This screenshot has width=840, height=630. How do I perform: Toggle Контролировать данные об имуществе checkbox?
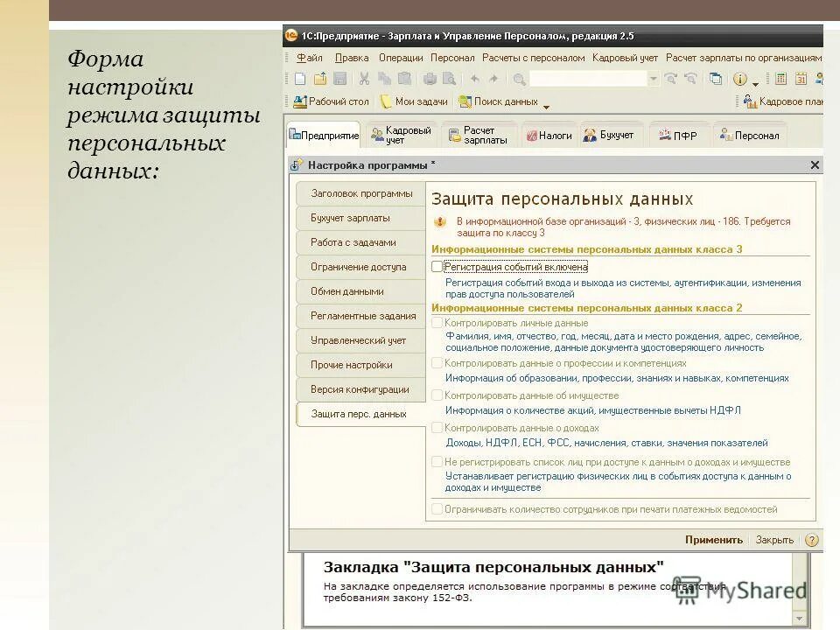pos(437,395)
